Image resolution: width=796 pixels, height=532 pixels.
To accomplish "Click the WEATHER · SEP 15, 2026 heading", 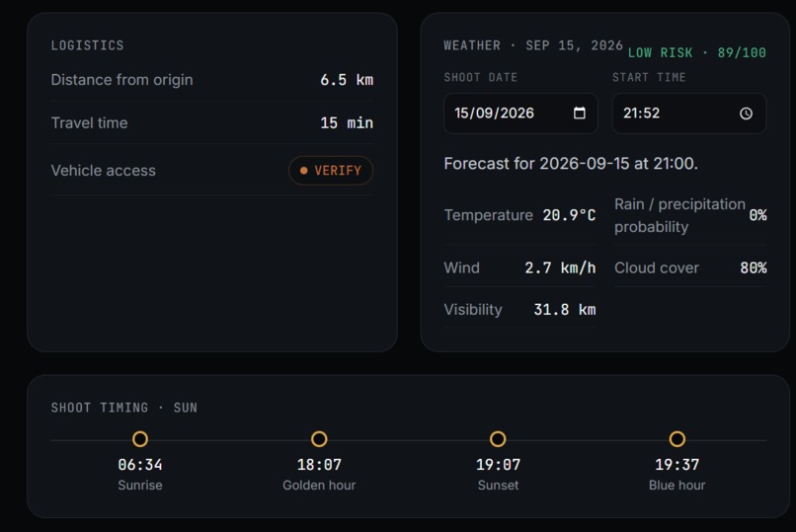I will pyautogui.click(x=533, y=45).
